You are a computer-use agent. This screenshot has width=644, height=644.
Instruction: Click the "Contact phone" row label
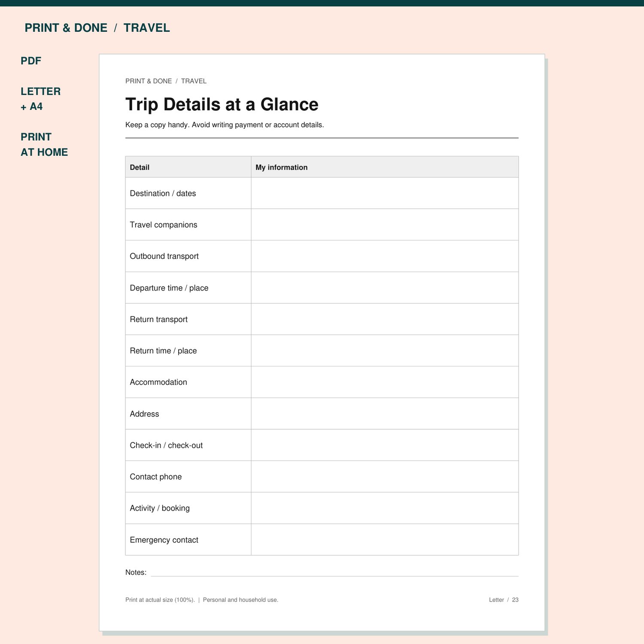pyautogui.click(x=156, y=477)
